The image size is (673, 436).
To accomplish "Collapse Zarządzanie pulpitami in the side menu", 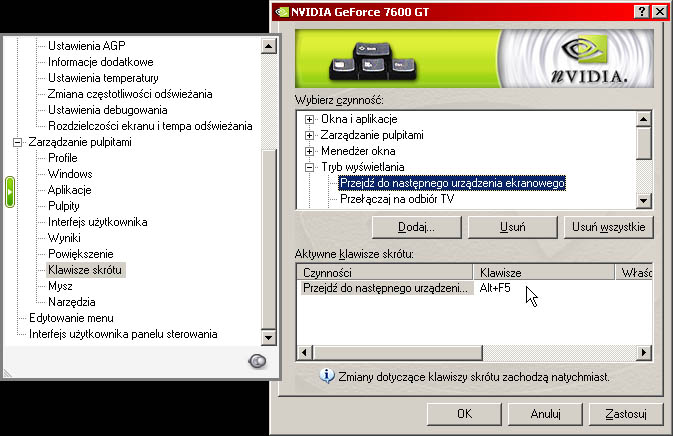I will point(17,142).
